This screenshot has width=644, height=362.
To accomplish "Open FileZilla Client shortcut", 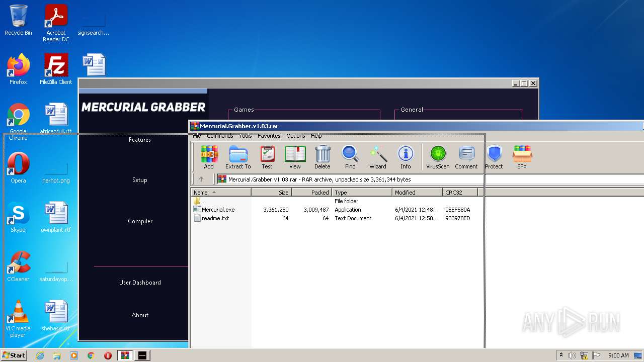I will point(56,69).
